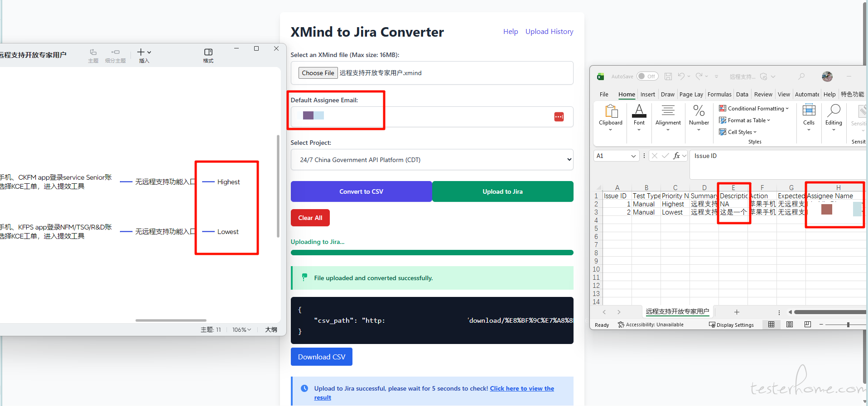Open the Insert ribbon tab
868x406 pixels.
(x=647, y=95)
